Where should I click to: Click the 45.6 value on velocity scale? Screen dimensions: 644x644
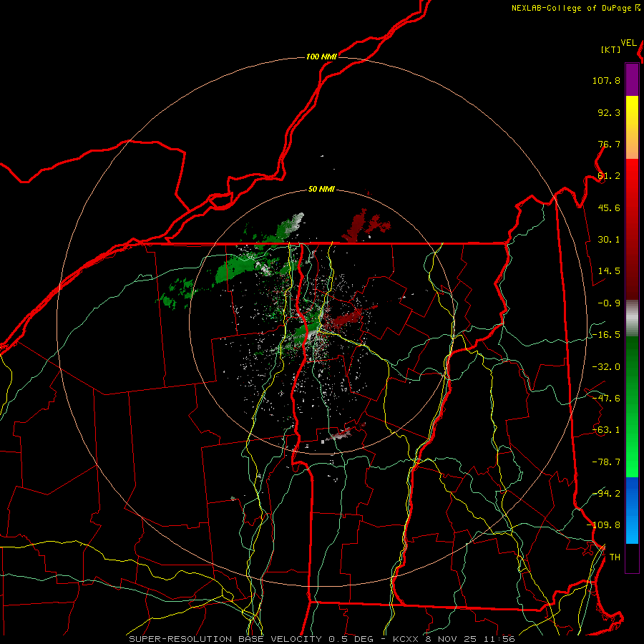click(609, 208)
